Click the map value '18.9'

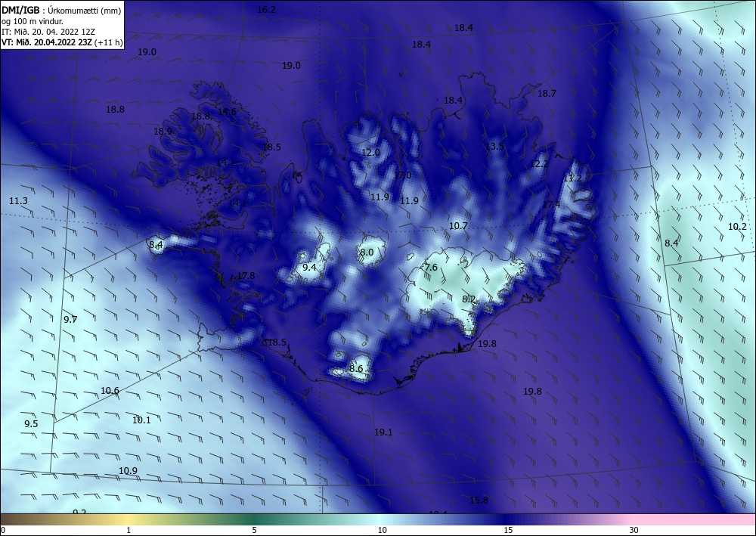163,131
